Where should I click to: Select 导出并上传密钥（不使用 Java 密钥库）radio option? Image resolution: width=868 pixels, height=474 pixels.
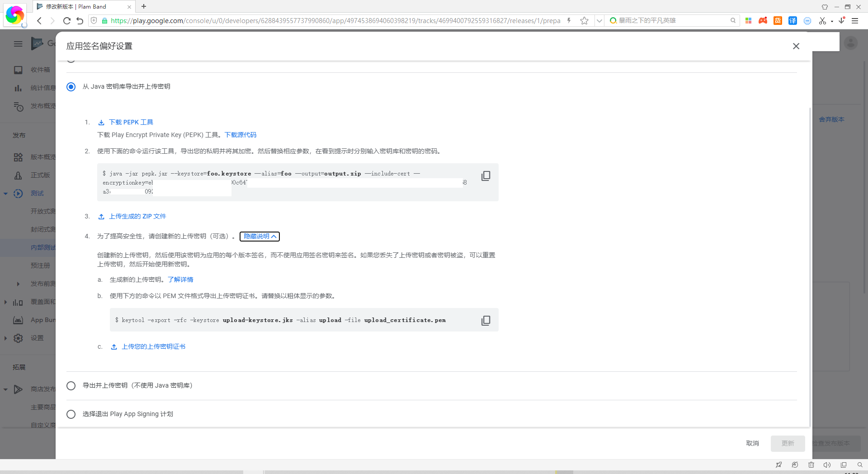point(71,386)
